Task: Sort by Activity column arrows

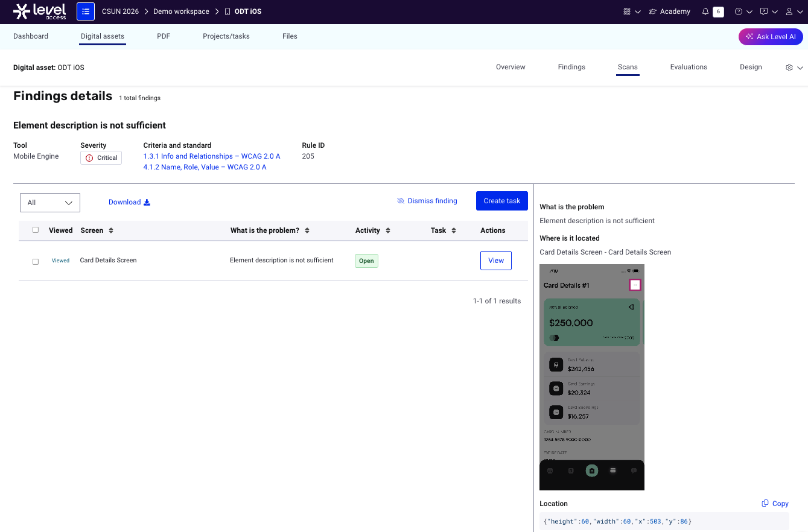Action: 388,230
